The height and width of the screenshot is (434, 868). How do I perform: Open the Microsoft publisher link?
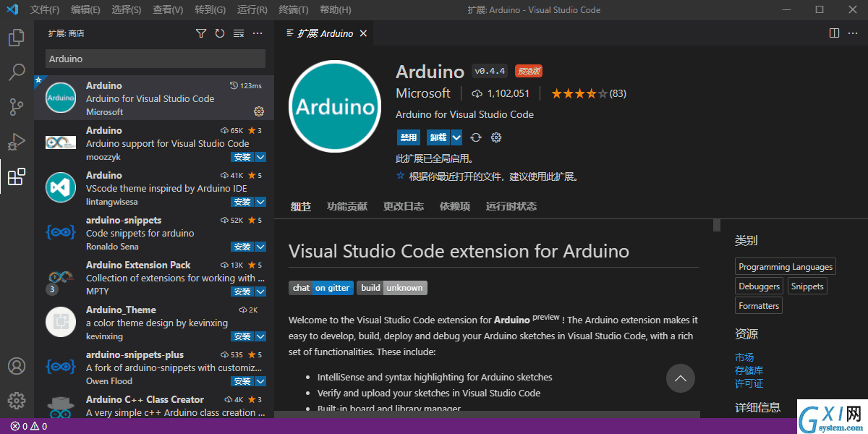pyautogui.click(x=423, y=93)
